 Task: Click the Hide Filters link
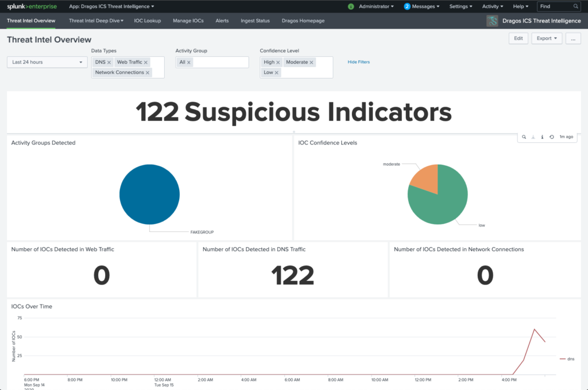(358, 62)
